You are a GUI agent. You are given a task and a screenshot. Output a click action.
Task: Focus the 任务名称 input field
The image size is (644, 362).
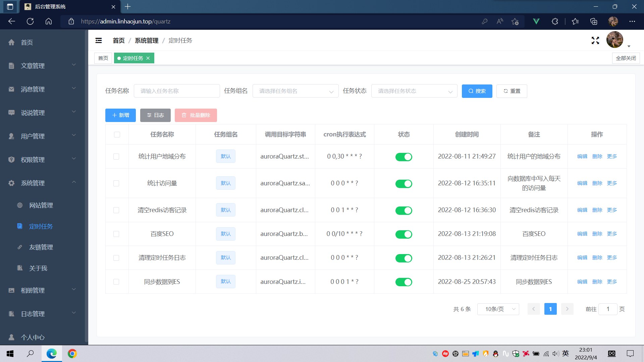pos(177,91)
